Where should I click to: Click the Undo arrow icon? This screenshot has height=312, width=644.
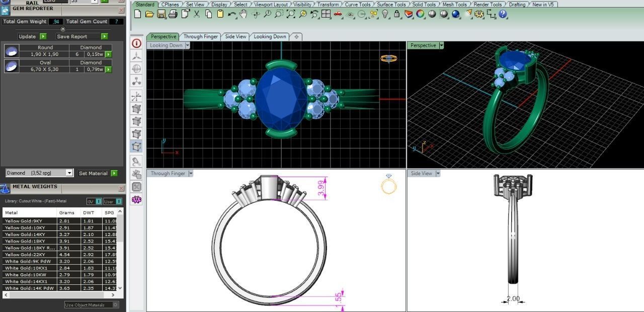tap(231, 14)
